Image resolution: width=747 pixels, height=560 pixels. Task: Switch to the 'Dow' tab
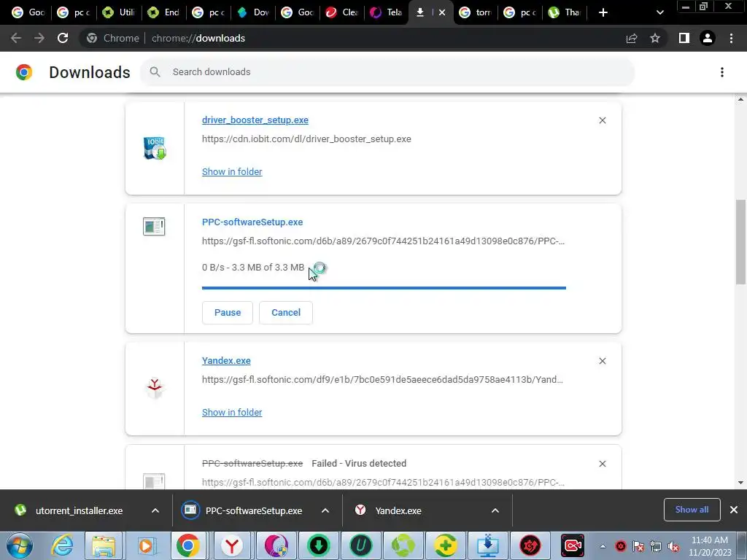pyautogui.click(x=253, y=12)
